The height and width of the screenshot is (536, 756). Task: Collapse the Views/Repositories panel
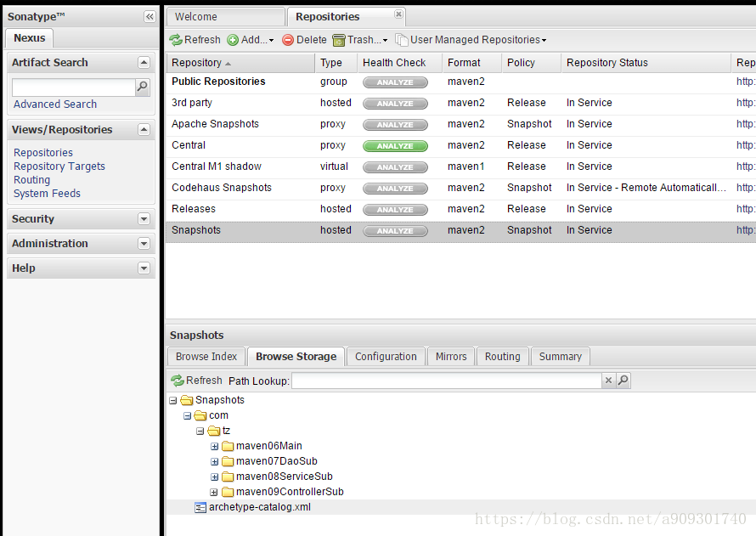(x=144, y=130)
